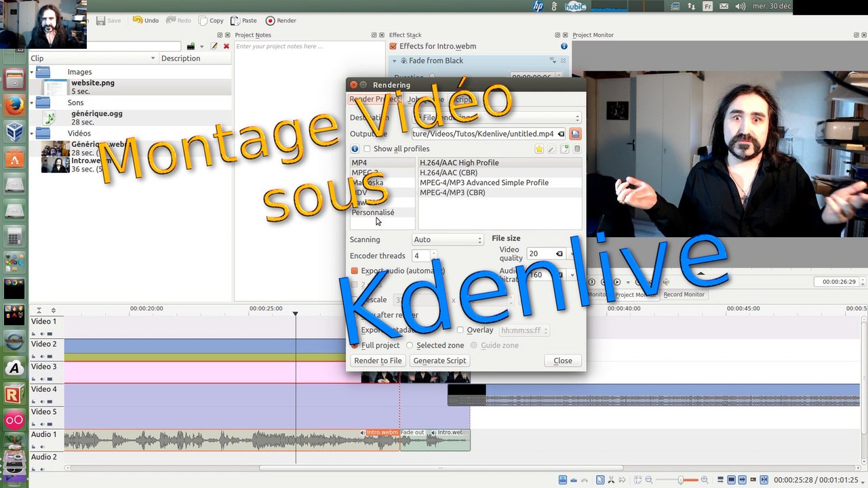Click the mail indicator in top panel
Viewport: 868px width, 488px height.
(724, 6)
